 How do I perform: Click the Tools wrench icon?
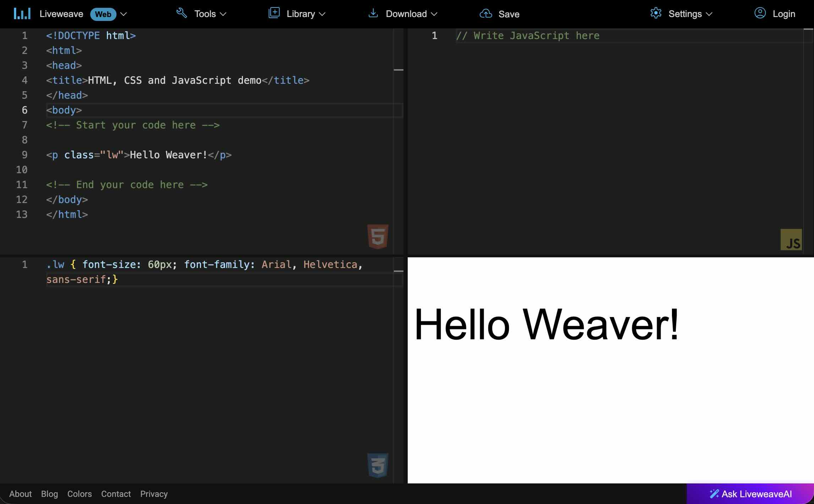tap(181, 13)
